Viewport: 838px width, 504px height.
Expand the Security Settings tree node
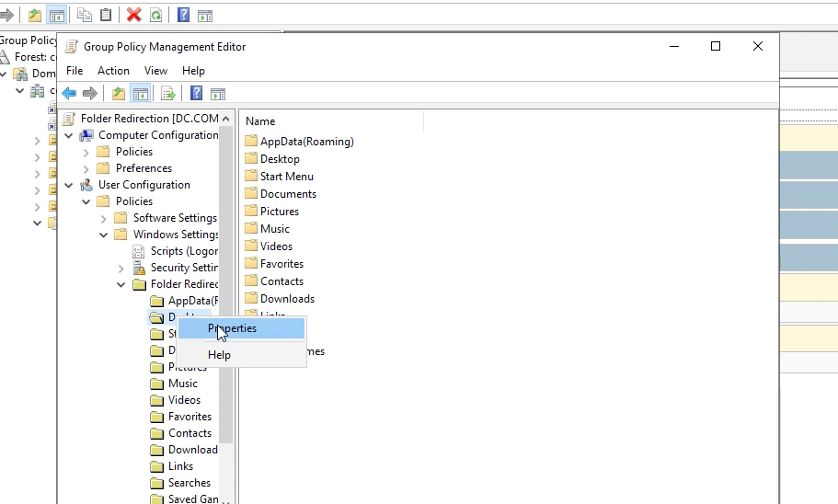(121, 268)
